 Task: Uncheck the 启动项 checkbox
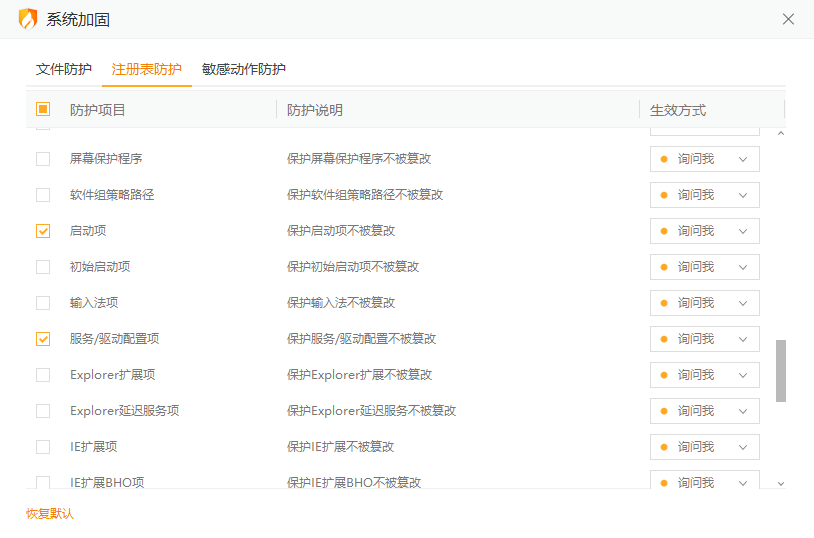[x=43, y=231]
